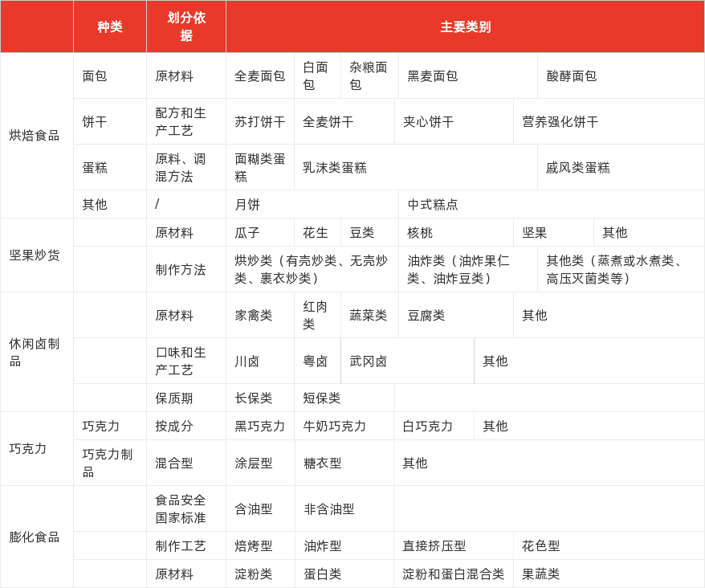This screenshot has height=588, width=705.
Task: Select the 红肉类 cell
Action: pos(317,315)
